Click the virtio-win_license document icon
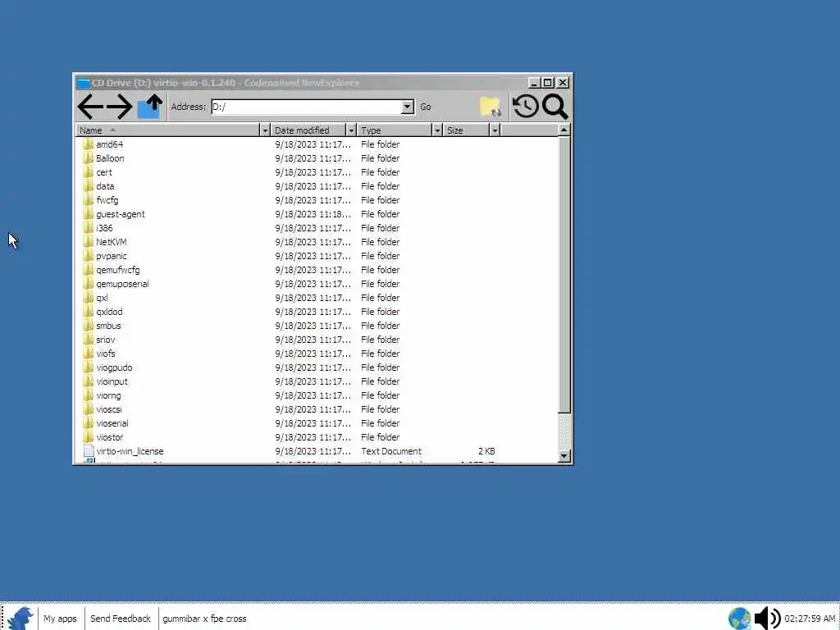Image resolution: width=840 pixels, height=630 pixels. (89, 451)
